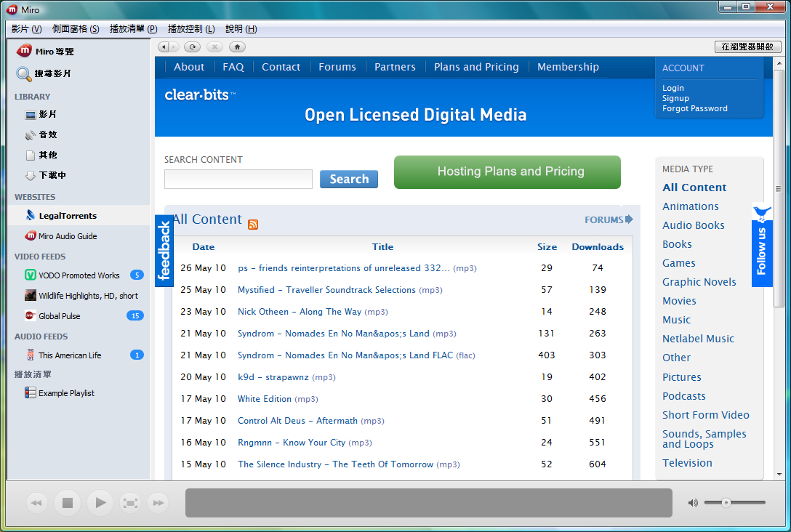Open the Playlist (P) menu
This screenshot has height=532, width=791.
coord(134,29)
